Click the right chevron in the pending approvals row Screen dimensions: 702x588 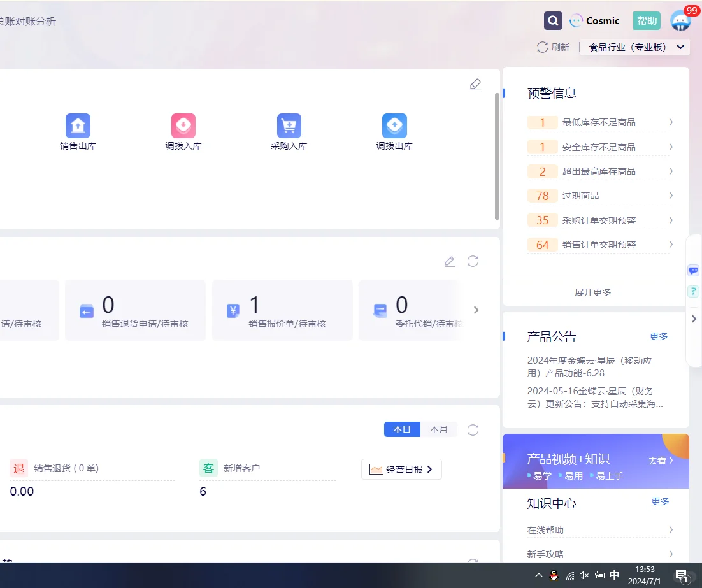coord(476,310)
